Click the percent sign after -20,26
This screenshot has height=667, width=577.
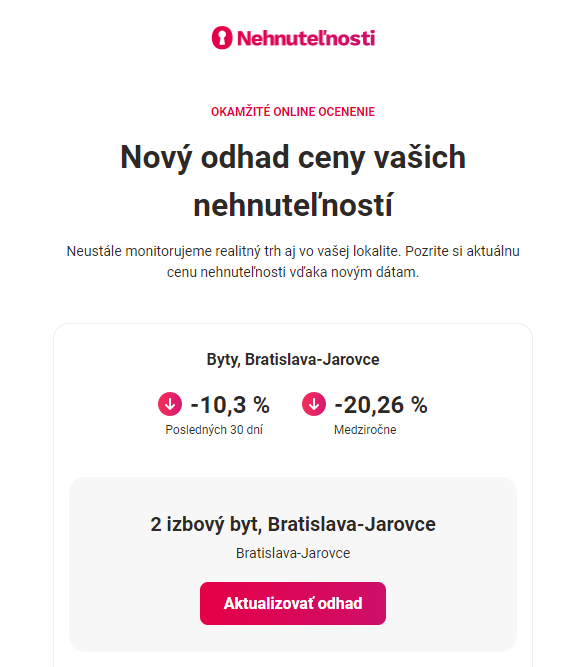(x=419, y=404)
